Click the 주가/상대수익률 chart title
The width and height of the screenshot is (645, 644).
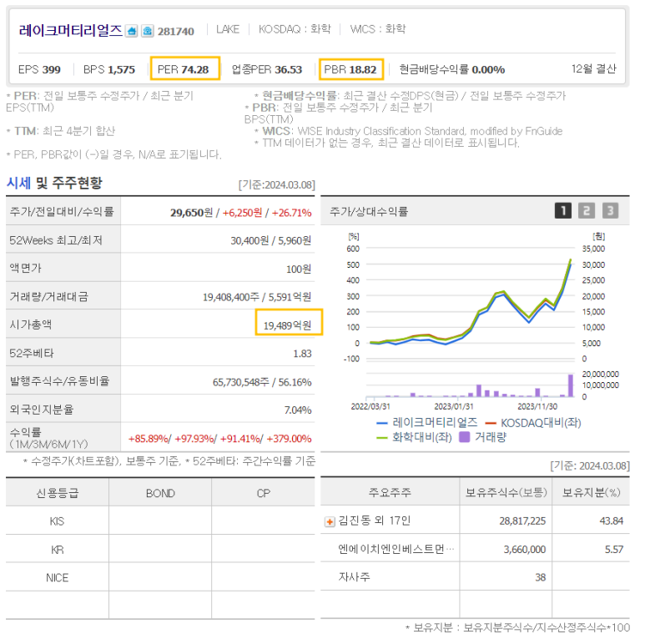369,211
